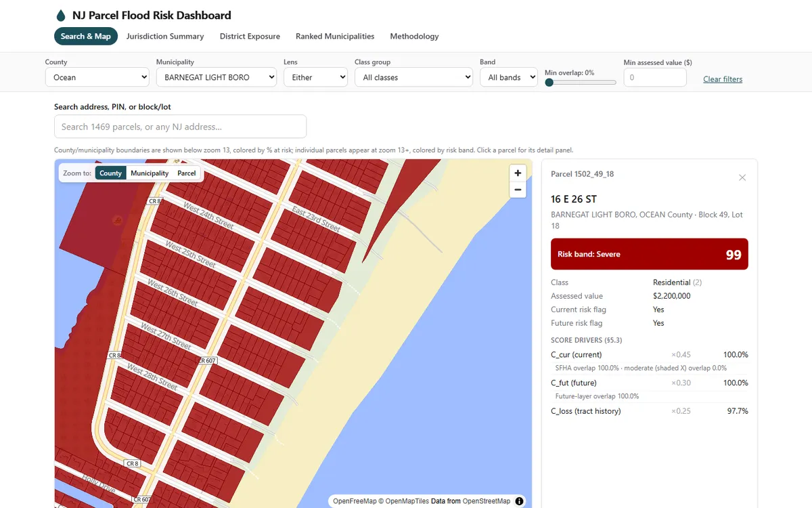
Task: Focus the Min assessed value field
Action: click(655, 77)
